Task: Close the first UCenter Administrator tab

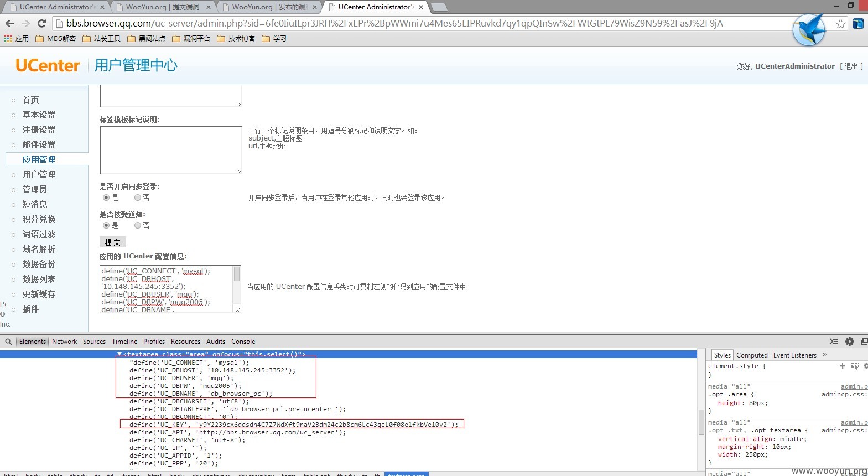Action: (102, 7)
